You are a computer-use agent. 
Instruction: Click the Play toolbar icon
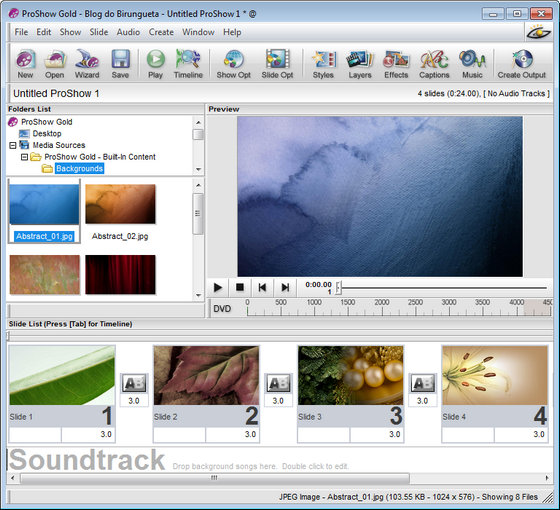point(155,64)
